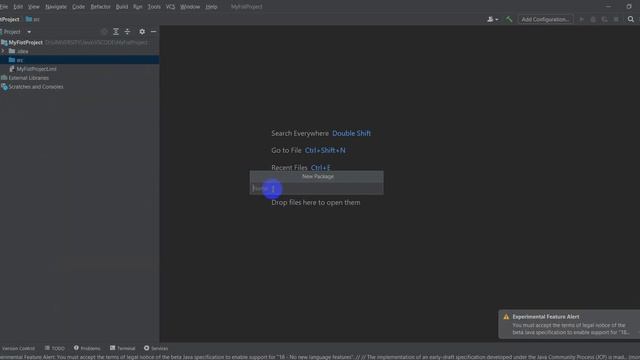The image size is (640, 360).
Task: Open the Build menu
Action: tap(122, 7)
